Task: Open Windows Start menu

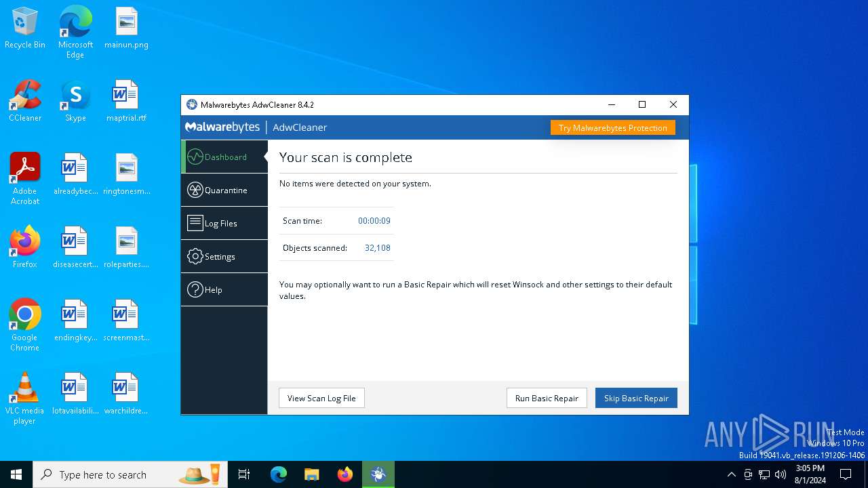Action: pyautogui.click(x=16, y=474)
